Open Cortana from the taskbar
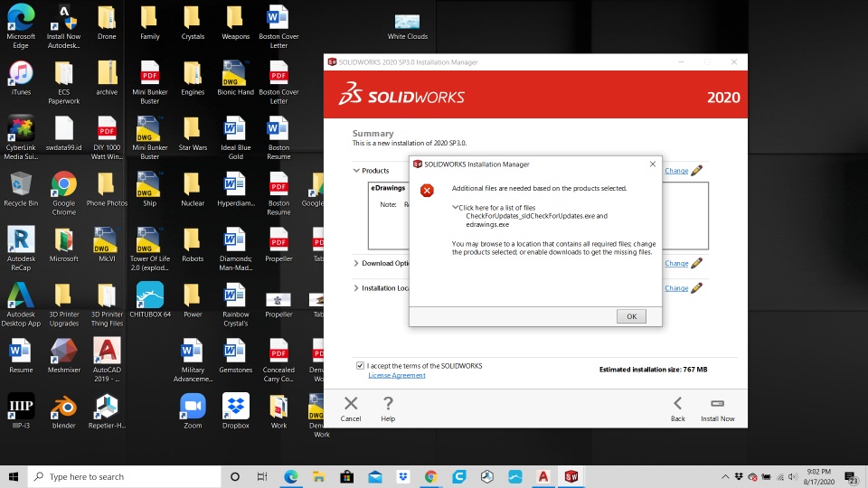Viewport: 868px width, 488px height. click(235, 476)
